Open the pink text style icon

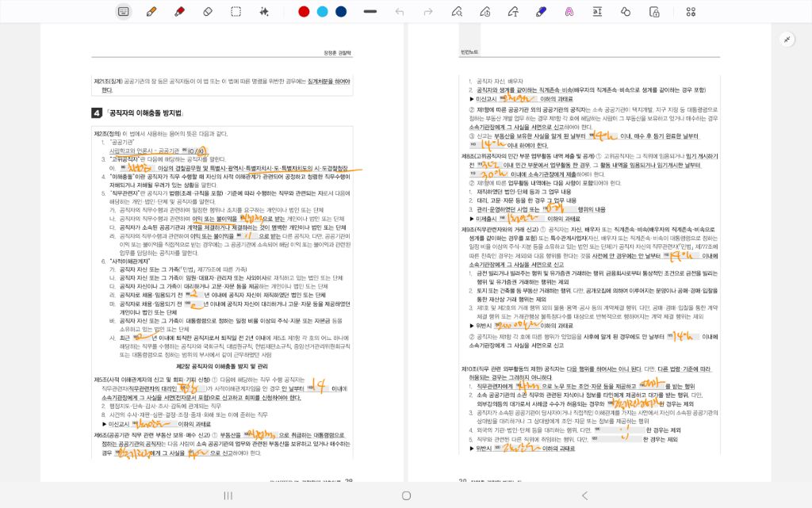(x=569, y=11)
